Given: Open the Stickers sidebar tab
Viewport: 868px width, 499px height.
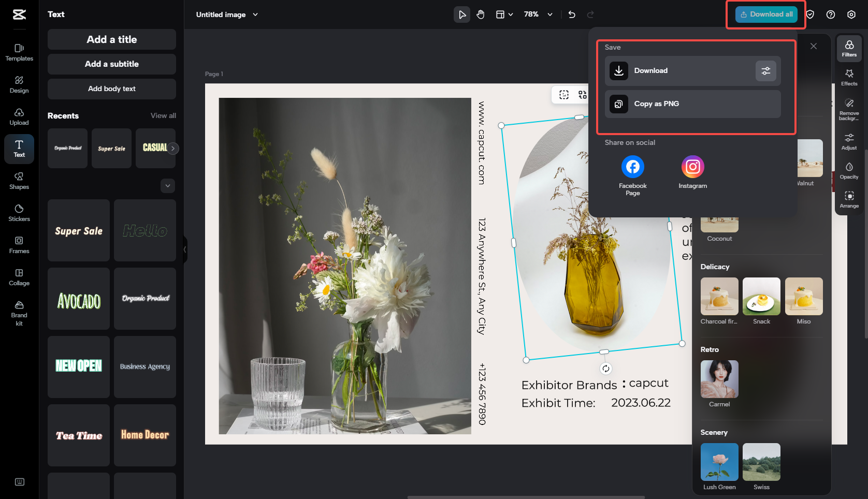Looking at the screenshot, I should [19, 212].
